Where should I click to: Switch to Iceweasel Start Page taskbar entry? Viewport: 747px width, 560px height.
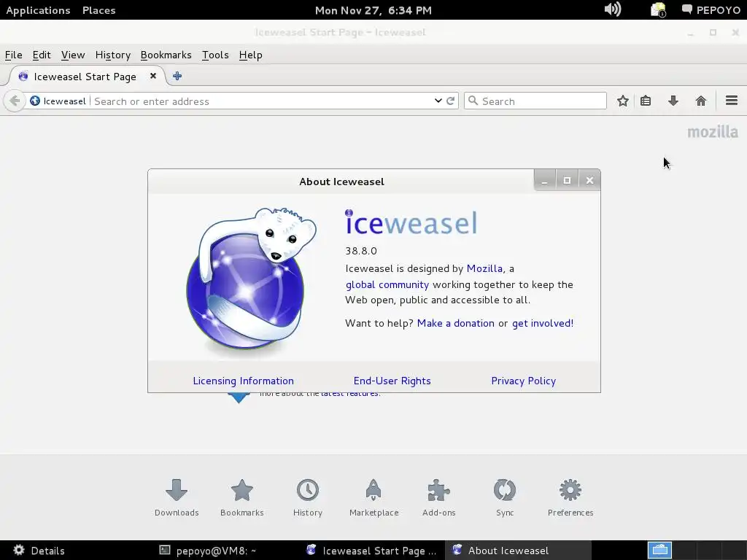(x=371, y=551)
